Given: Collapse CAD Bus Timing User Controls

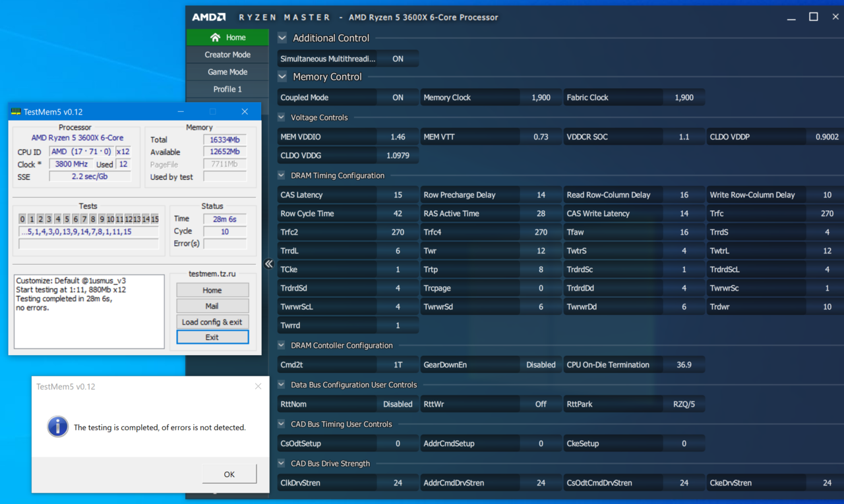Looking at the screenshot, I should point(282,424).
